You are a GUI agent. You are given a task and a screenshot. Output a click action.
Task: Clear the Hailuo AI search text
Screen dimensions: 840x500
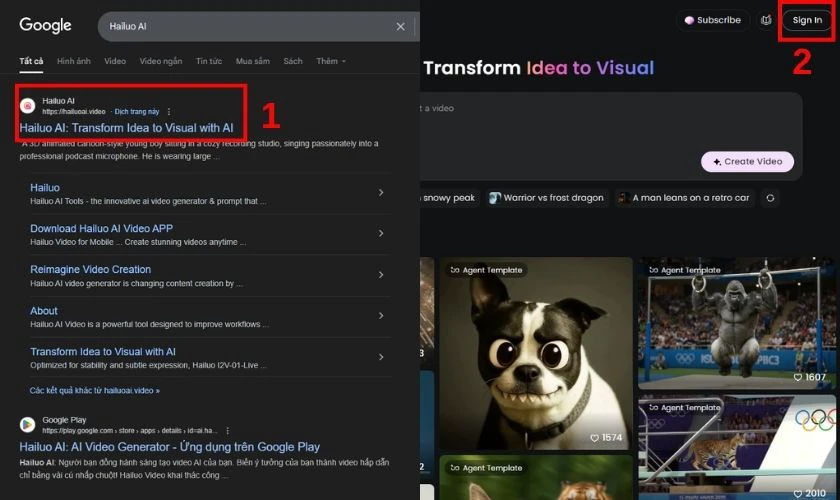[x=400, y=26]
